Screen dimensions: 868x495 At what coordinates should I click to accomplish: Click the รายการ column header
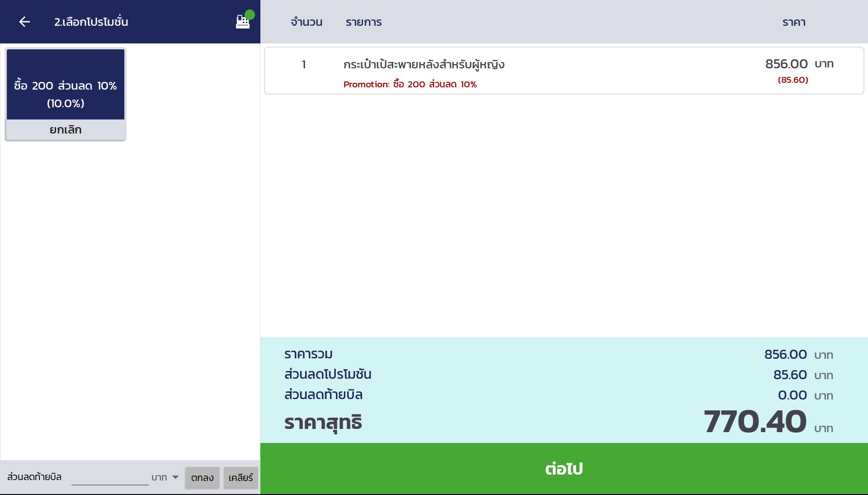click(x=363, y=22)
